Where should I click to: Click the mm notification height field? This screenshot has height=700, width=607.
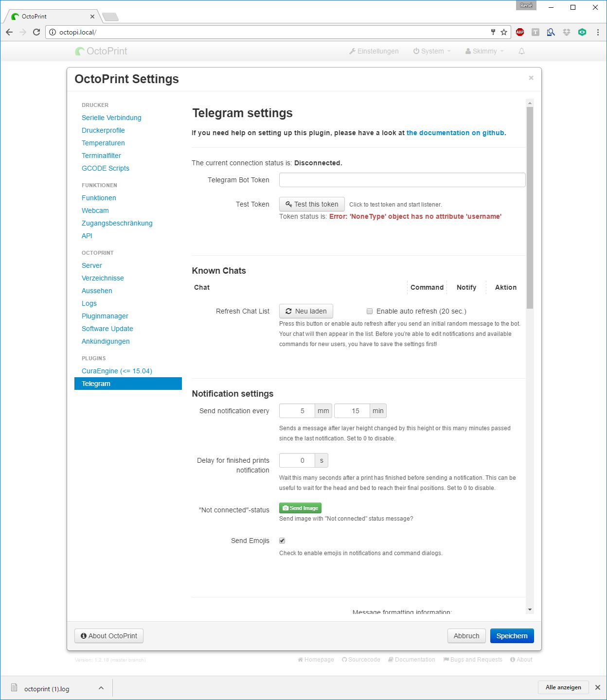(x=297, y=411)
